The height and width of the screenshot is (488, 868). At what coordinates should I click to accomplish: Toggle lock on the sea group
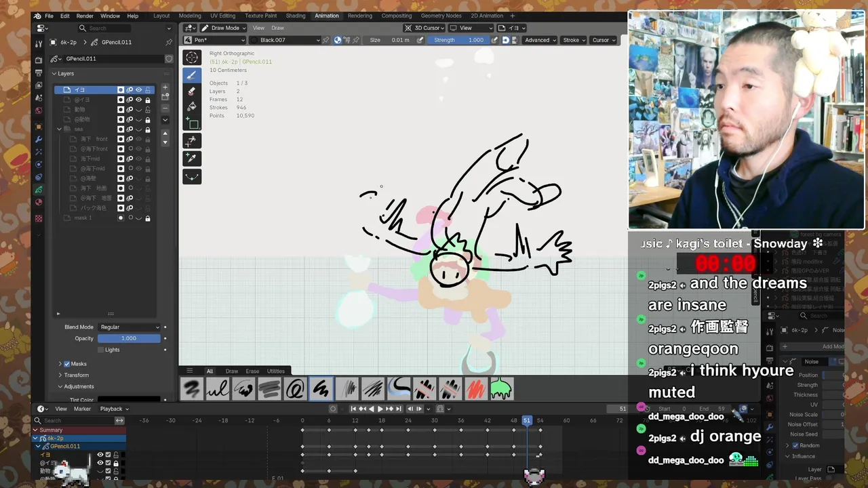pos(147,129)
